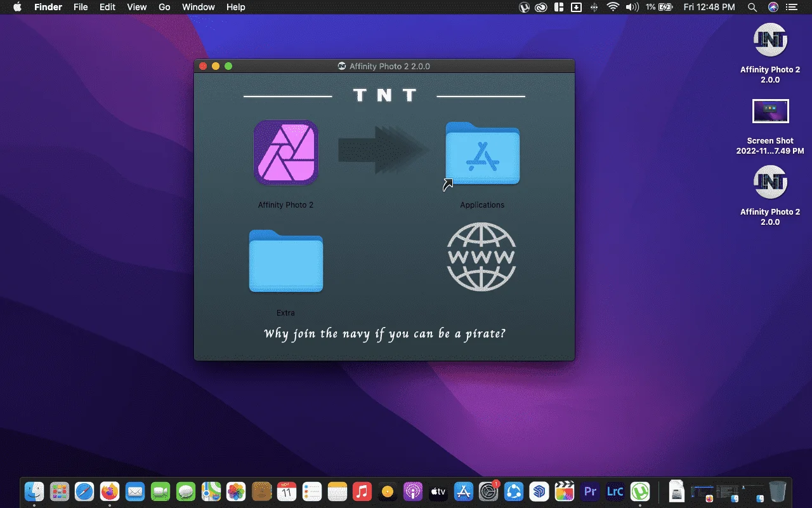
Task: Open the volume control menu
Action: coord(632,7)
